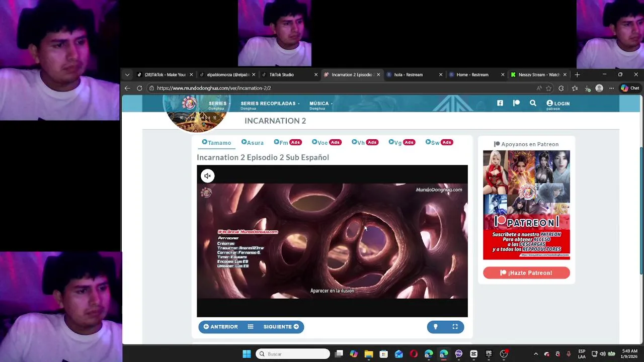The width and height of the screenshot is (644, 362).
Task: Enter fullscreen with the expand icon
Action: coord(455,327)
